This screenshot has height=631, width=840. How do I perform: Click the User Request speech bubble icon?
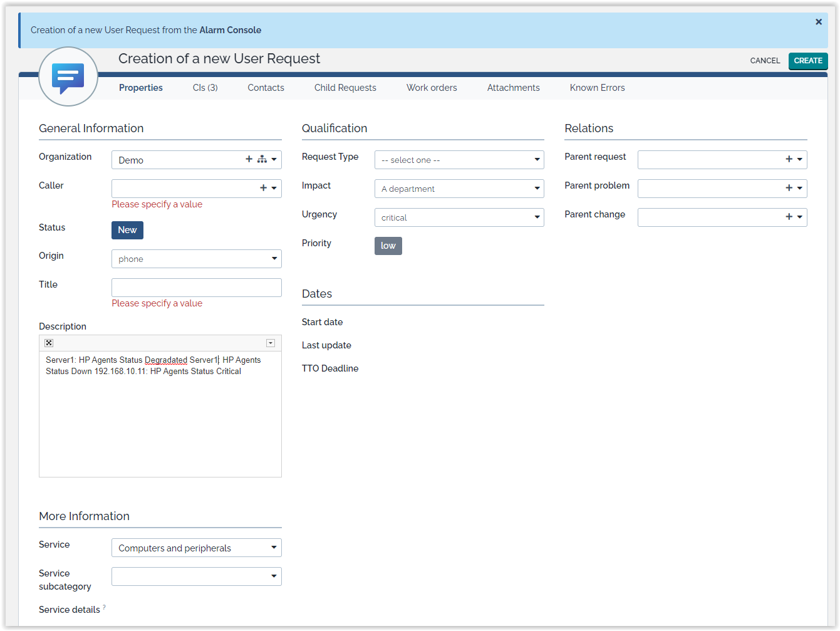coord(68,78)
